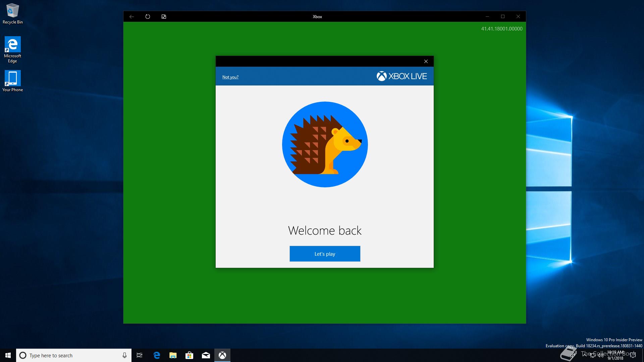Image resolution: width=644 pixels, height=362 pixels.
Task: Click the hedgehog profile avatar
Action: [x=325, y=144]
